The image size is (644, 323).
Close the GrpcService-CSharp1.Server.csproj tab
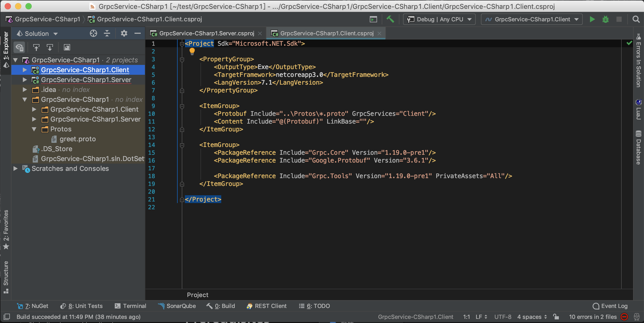click(x=260, y=33)
